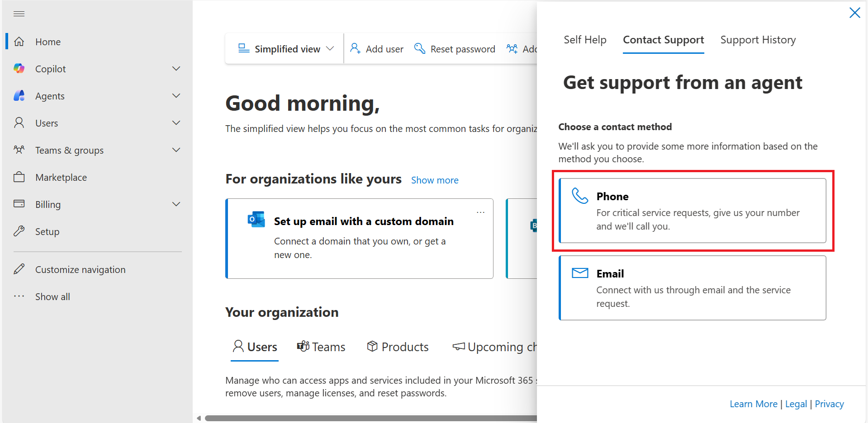Open the Support History tab

tap(758, 40)
